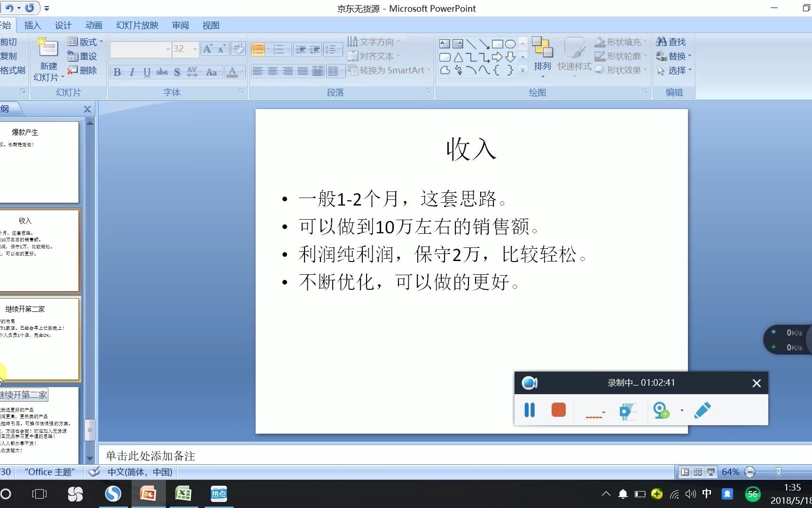Select the arrow line shape
The height and width of the screenshot is (508, 812).
pos(484,44)
